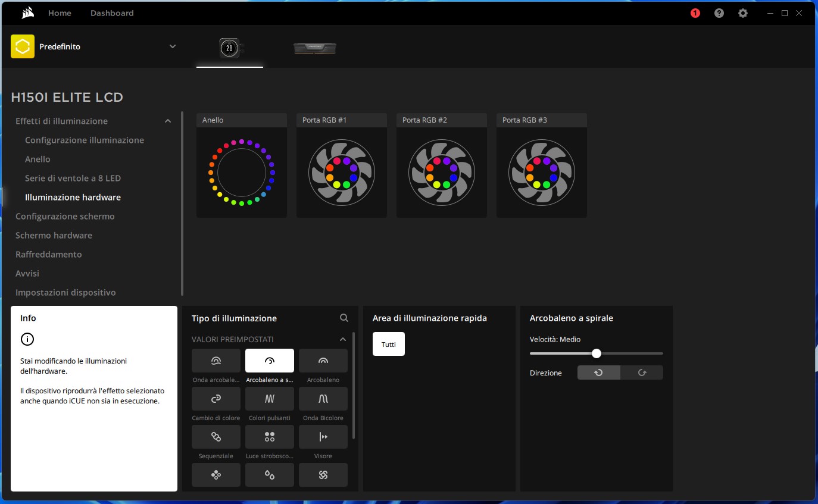Click the interlocked swirl effect icon

tap(323, 475)
